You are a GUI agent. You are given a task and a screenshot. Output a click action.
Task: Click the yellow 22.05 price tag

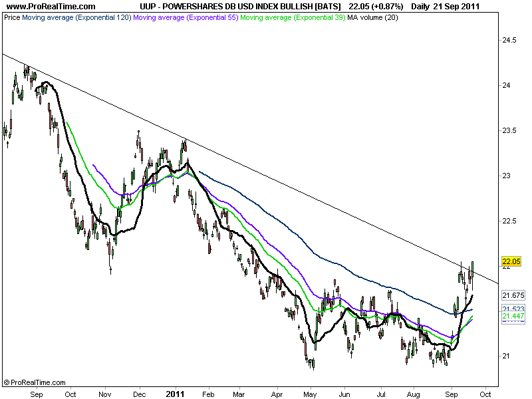click(511, 261)
